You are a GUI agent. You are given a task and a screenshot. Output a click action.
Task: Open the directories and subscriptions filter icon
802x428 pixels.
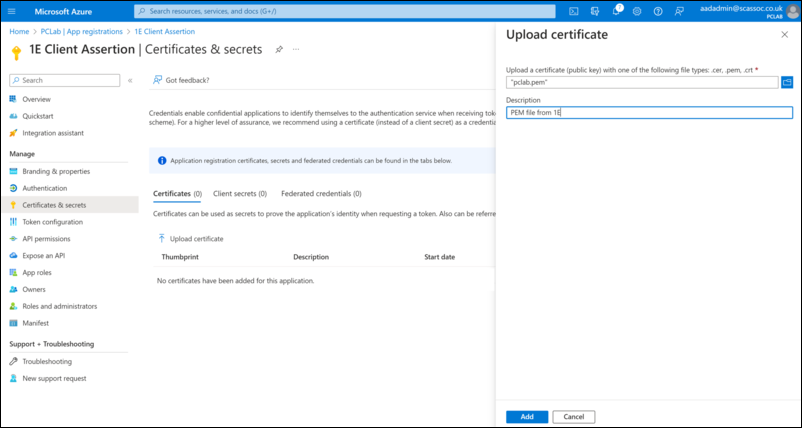point(596,11)
